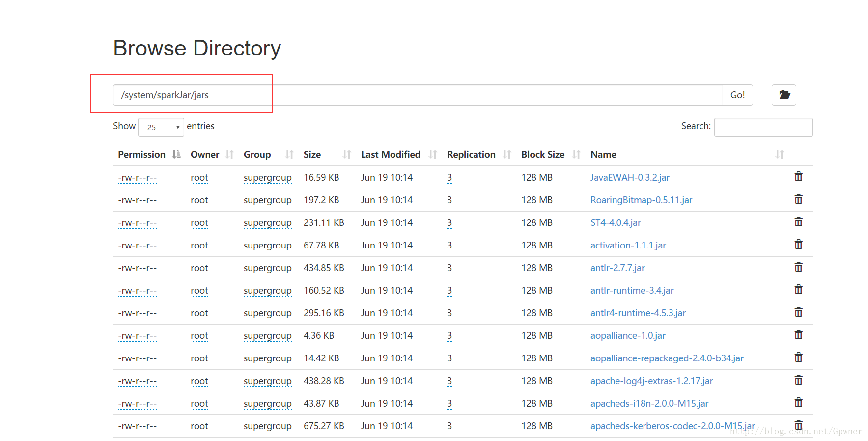
Task: Sort table by Permission column sort icon
Action: coord(176,154)
